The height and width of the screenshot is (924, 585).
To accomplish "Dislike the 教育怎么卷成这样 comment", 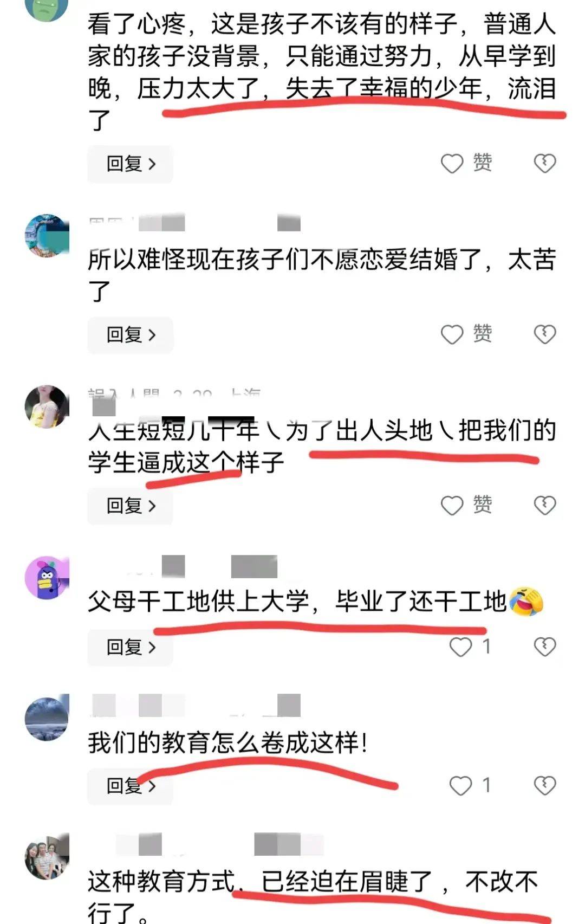I will 545,785.
